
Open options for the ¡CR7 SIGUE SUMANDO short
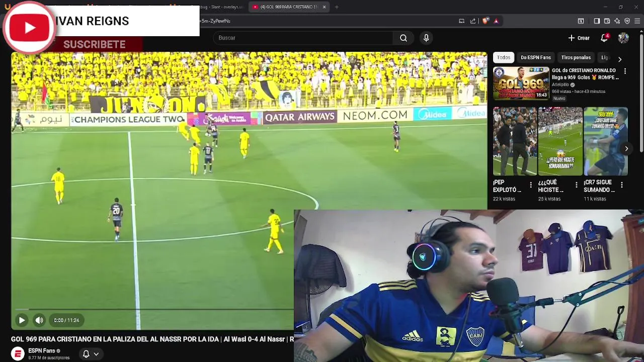tap(622, 185)
